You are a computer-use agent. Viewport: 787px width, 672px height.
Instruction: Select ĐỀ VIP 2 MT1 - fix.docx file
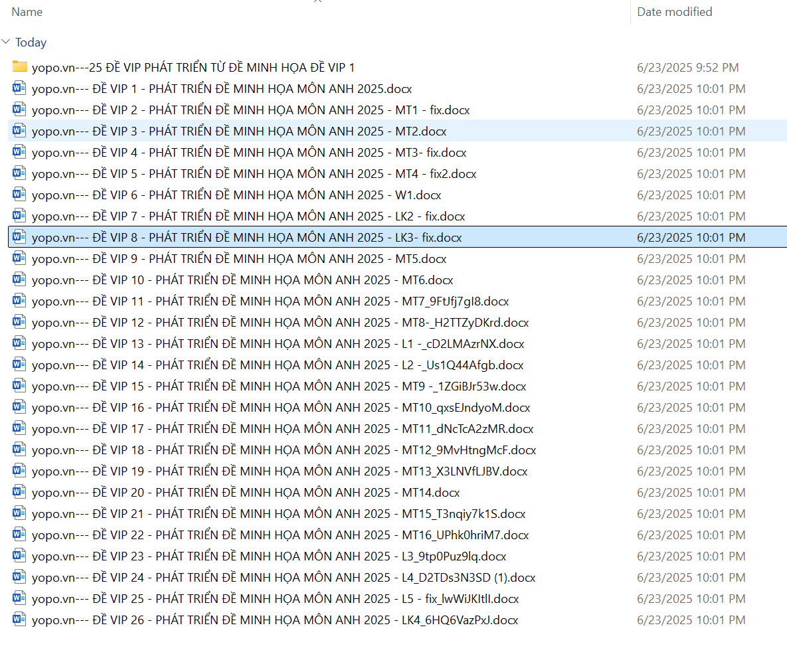(x=250, y=110)
